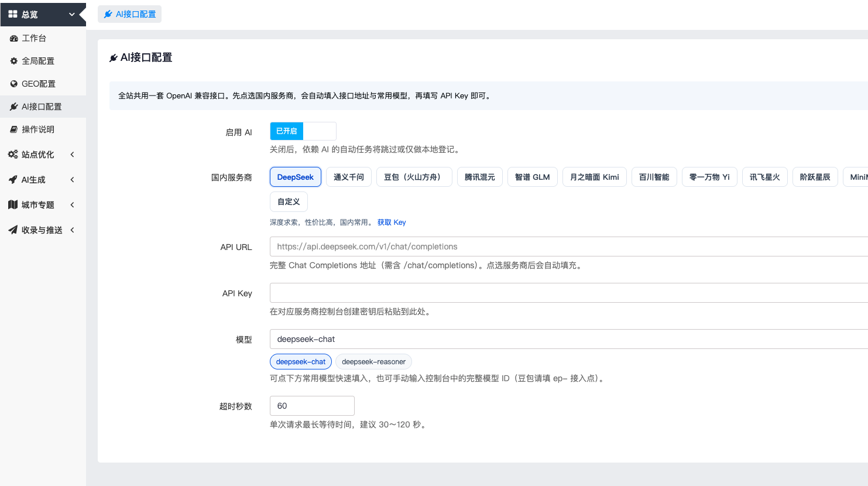Expand the 收录与推送 sidebar chevron
Viewport: 868px width, 486px height.
pos(73,230)
